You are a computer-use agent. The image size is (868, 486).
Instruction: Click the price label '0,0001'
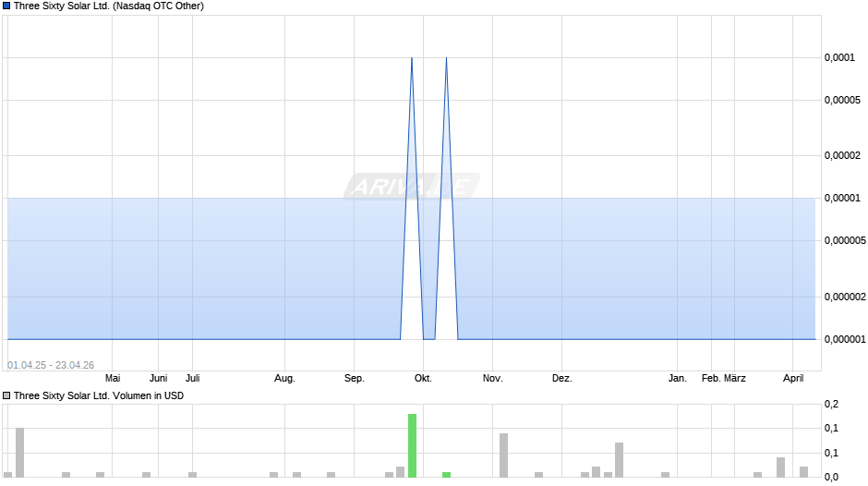point(839,57)
